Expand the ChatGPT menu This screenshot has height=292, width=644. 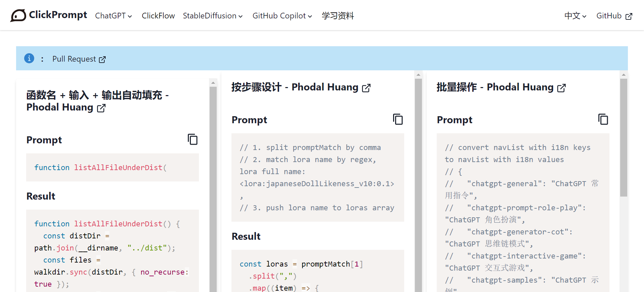114,16
